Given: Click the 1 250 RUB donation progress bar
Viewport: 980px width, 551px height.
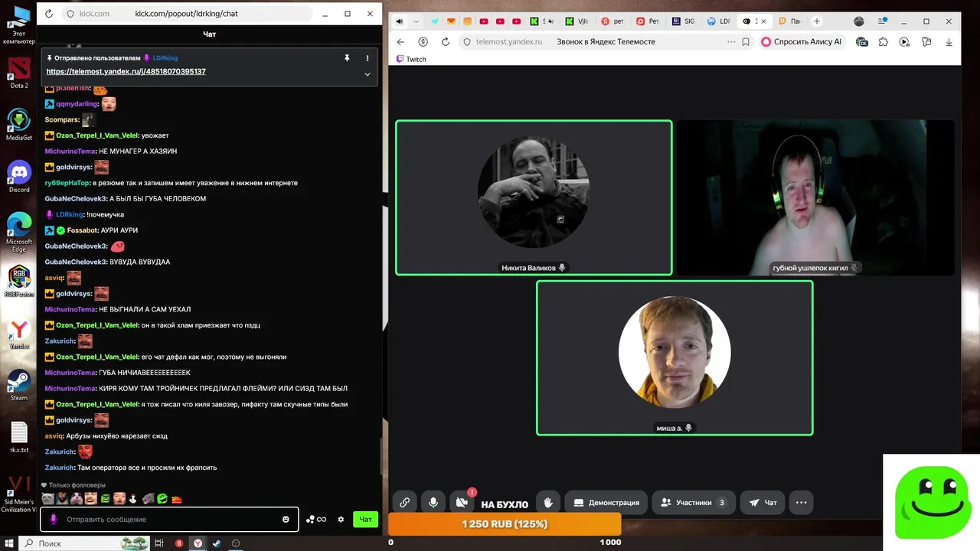Looking at the screenshot, I should point(505,524).
